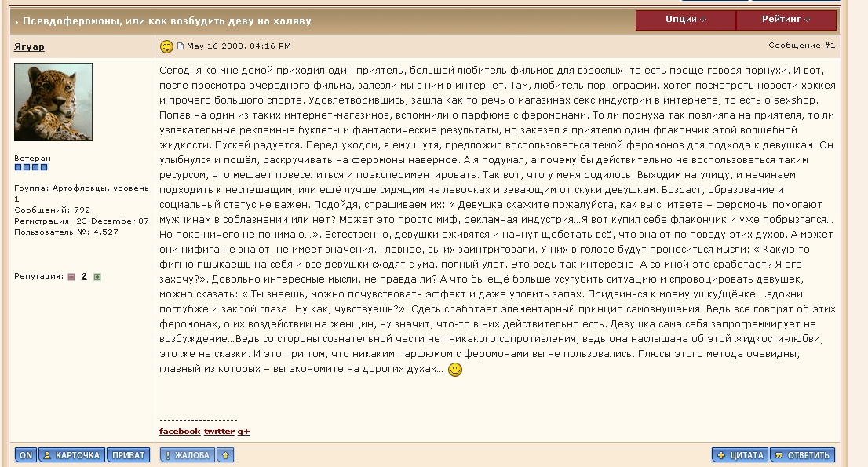
Task: Open the Рейтинг dropdown menu
Action: (x=786, y=20)
